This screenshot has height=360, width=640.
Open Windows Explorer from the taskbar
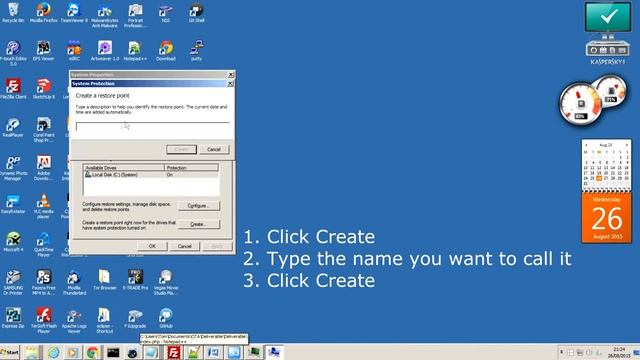click(31, 352)
